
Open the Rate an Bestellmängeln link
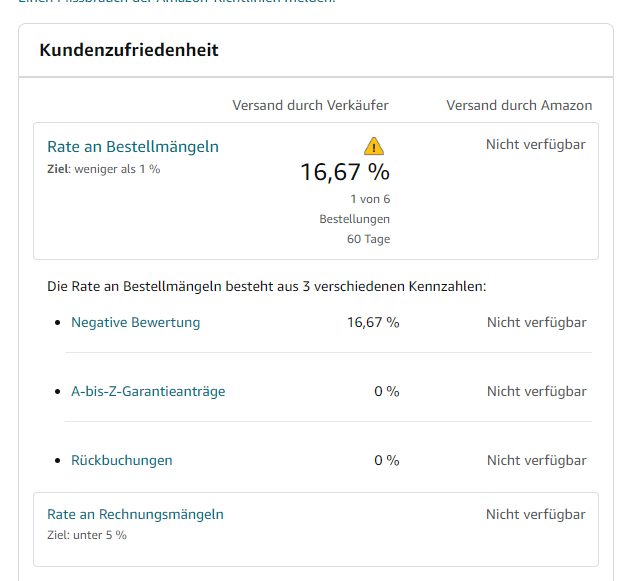(x=133, y=147)
